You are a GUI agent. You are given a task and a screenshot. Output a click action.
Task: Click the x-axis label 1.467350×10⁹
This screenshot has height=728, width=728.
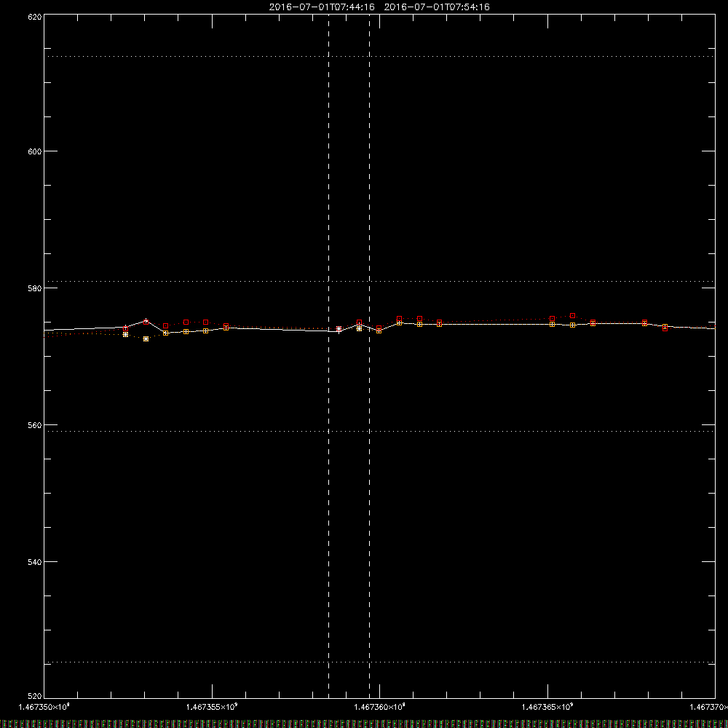click(44, 707)
